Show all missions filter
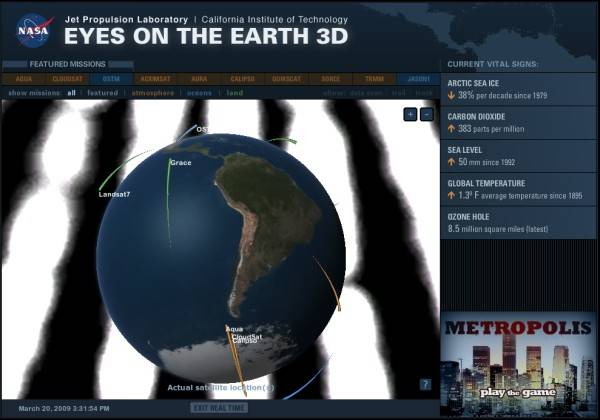This screenshot has height=420, width=600. click(72, 93)
